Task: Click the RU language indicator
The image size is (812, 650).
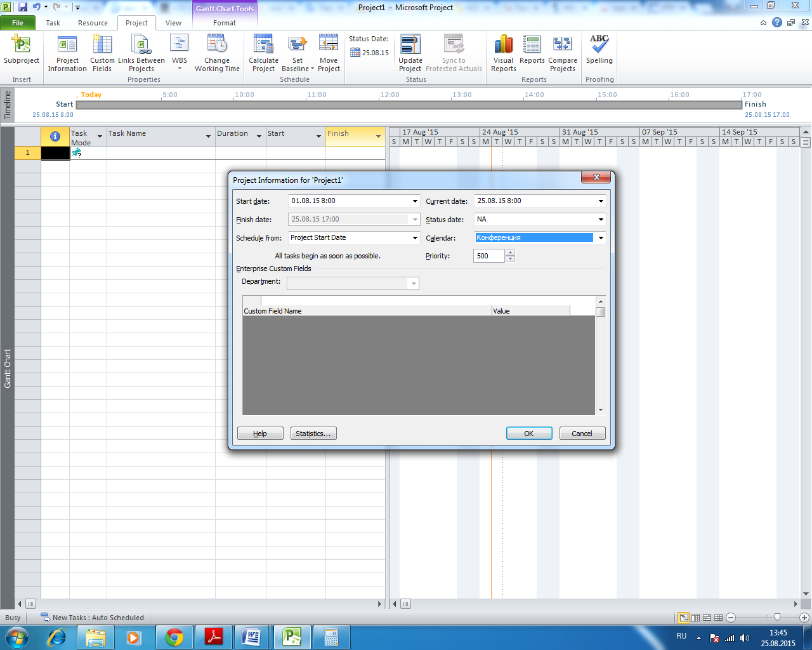Action: pyautogui.click(x=681, y=635)
